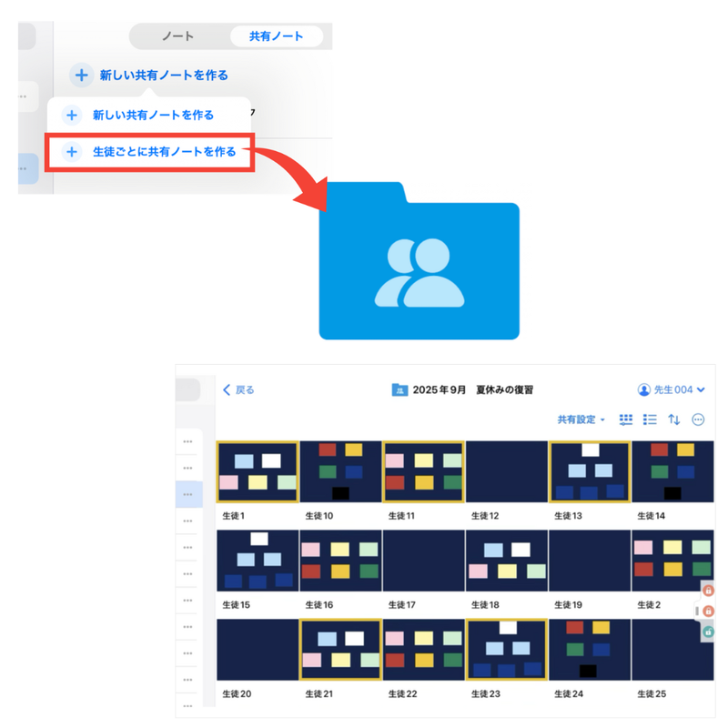The image size is (728, 728).
Task: Expand the 先生004 account menu
Action: (x=678, y=389)
